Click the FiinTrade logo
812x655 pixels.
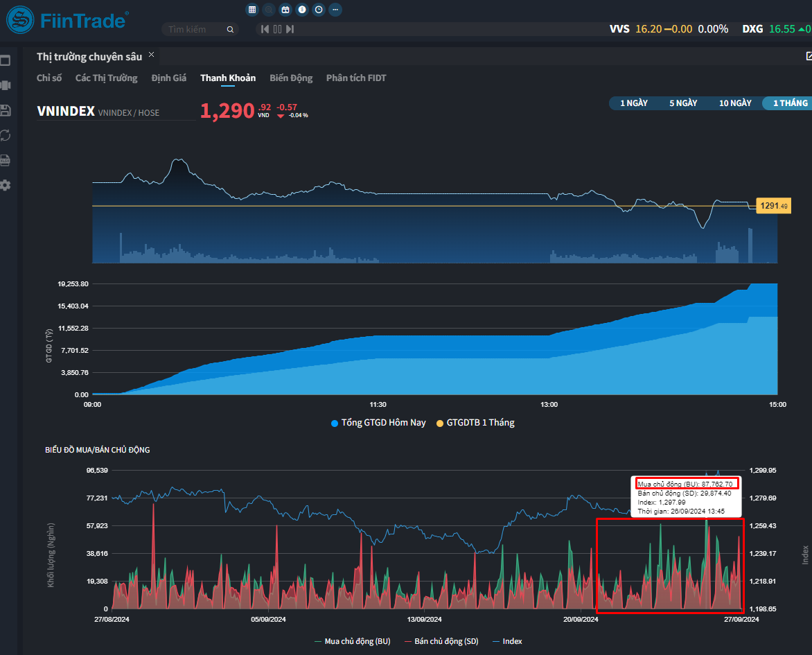point(67,20)
